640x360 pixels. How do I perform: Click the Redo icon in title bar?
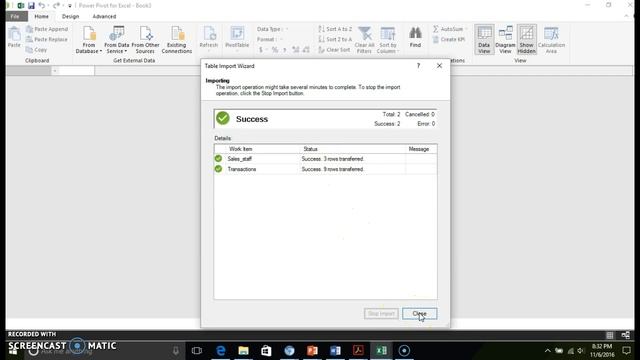click(56, 6)
